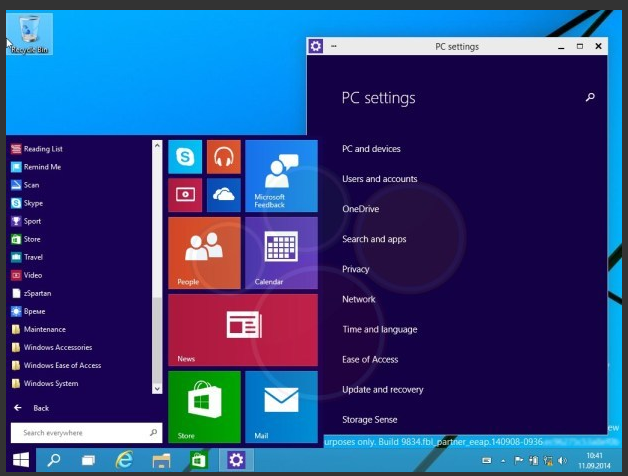This screenshot has width=628, height=476.
Task: Open the Mail tile
Action: [281, 407]
